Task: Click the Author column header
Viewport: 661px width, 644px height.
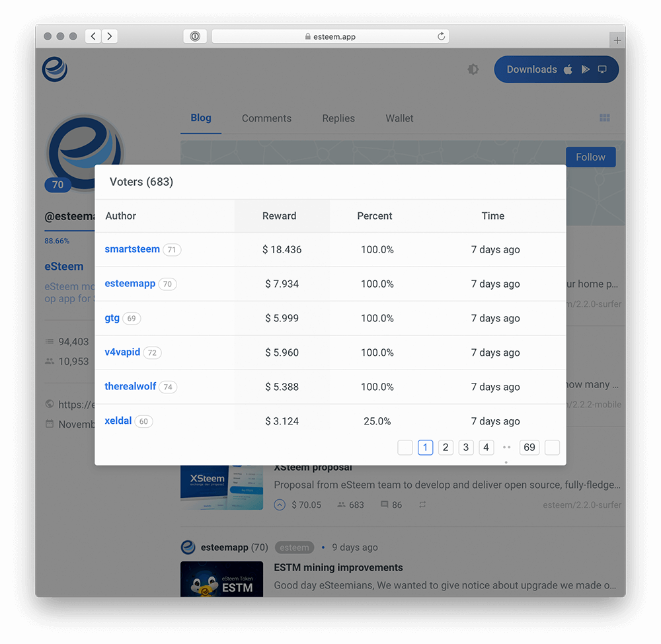Action: (120, 216)
